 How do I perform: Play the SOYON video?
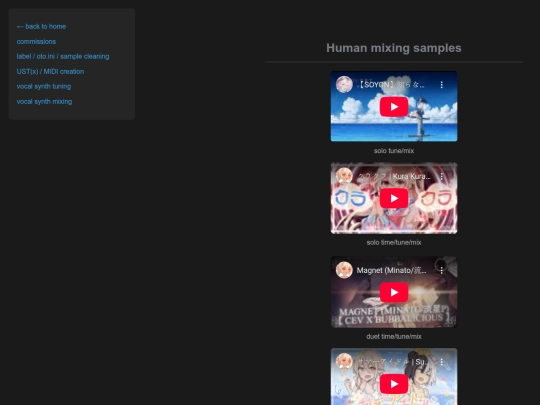pyautogui.click(x=394, y=107)
